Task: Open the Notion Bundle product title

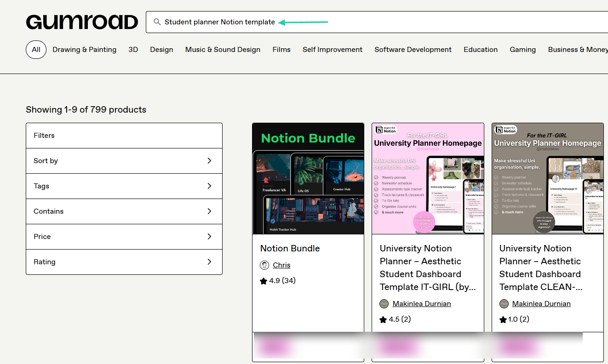Action: click(290, 249)
